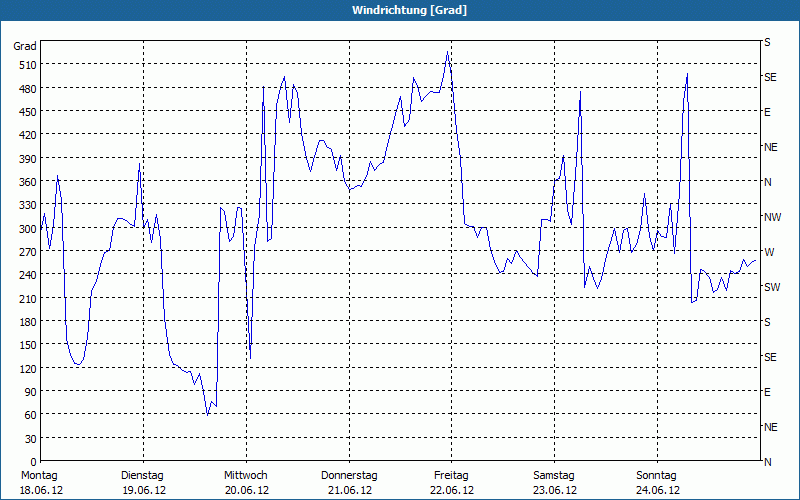Select the 300 value on the left axis
Image resolution: width=800 pixels, height=500 pixels.
(x=28, y=229)
